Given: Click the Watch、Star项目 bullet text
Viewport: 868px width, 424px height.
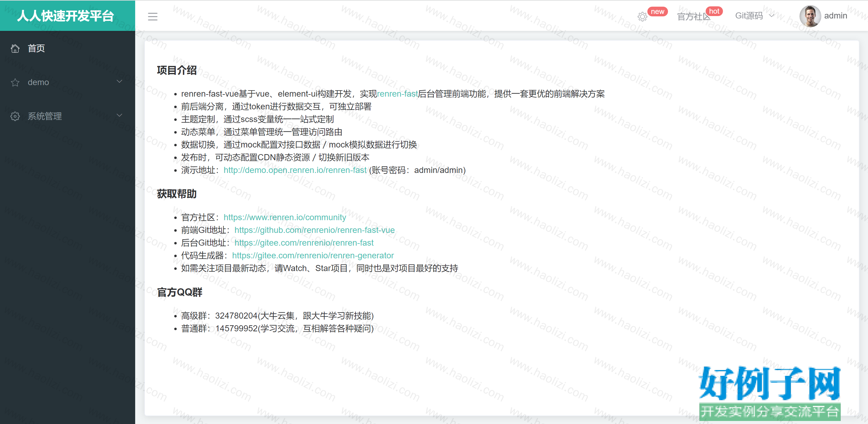Looking at the screenshot, I should tap(319, 268).
